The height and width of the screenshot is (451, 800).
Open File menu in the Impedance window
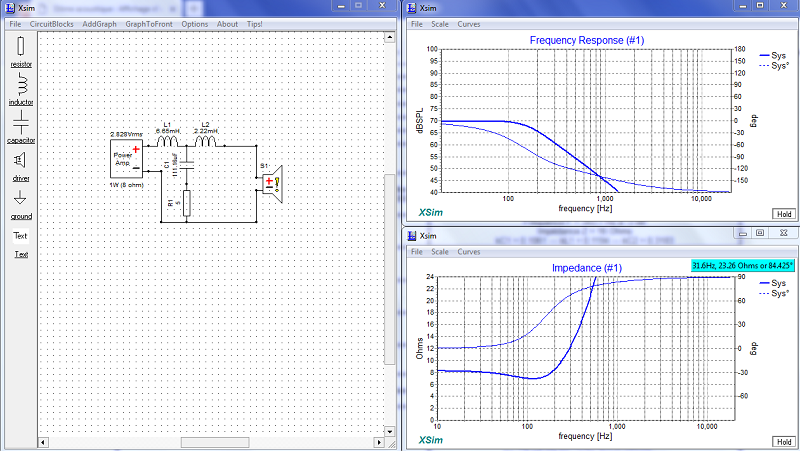[417, 252]
